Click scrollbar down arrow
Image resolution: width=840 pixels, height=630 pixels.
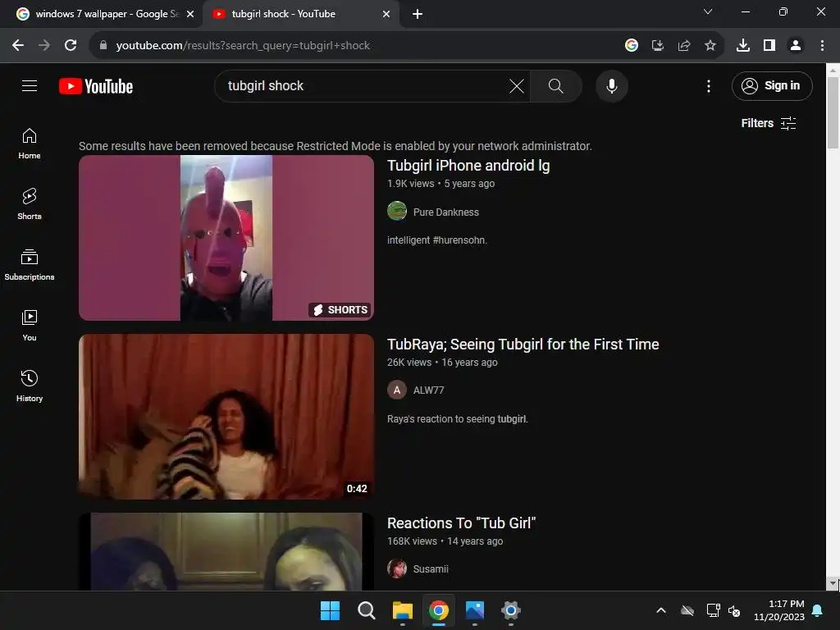(833, 584)
